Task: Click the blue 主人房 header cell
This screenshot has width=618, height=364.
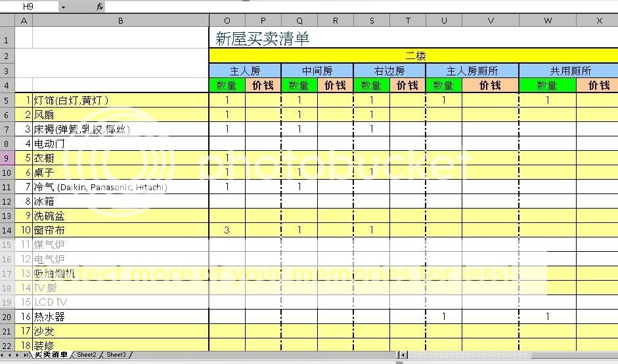Action: 245,71
